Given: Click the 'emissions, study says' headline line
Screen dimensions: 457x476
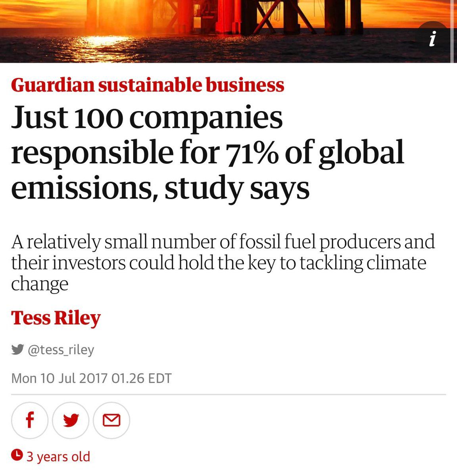Looking at the screenshot, I should pyautogui.click(x=160, y=188).
